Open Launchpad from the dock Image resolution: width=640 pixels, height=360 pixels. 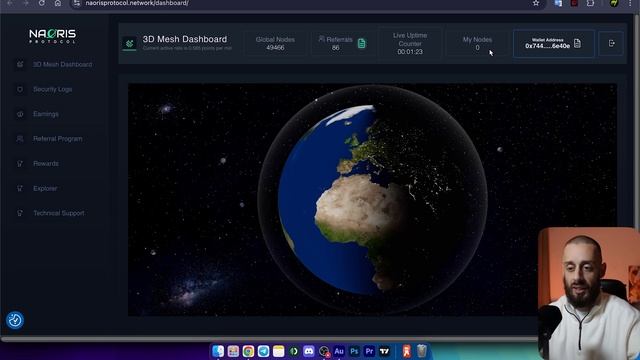pos(233,351)
